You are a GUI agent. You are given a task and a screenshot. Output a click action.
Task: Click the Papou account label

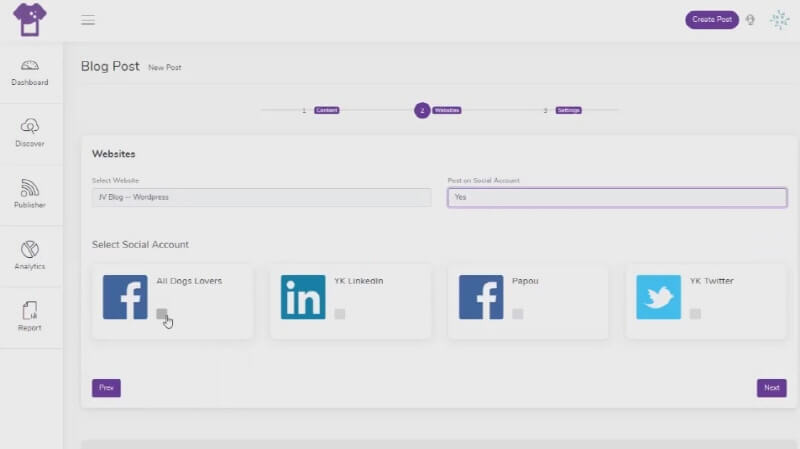[x=525, y=281]
